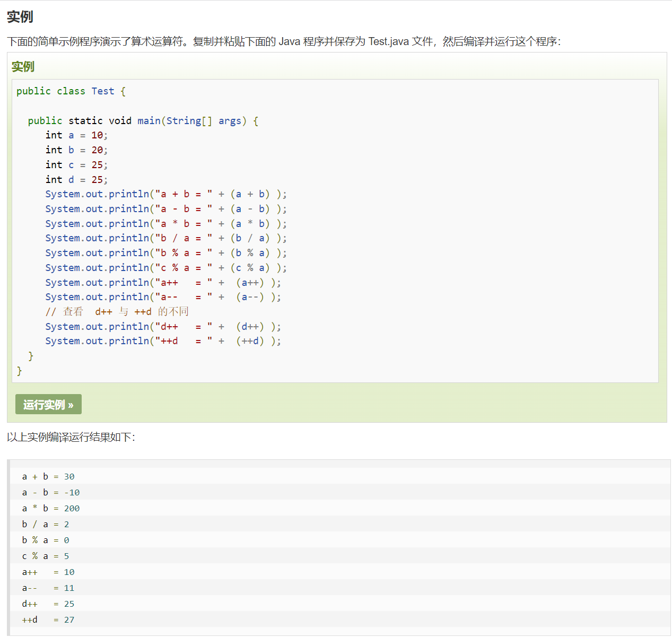Click the 运行实例 » button

[x=48, y=405]
